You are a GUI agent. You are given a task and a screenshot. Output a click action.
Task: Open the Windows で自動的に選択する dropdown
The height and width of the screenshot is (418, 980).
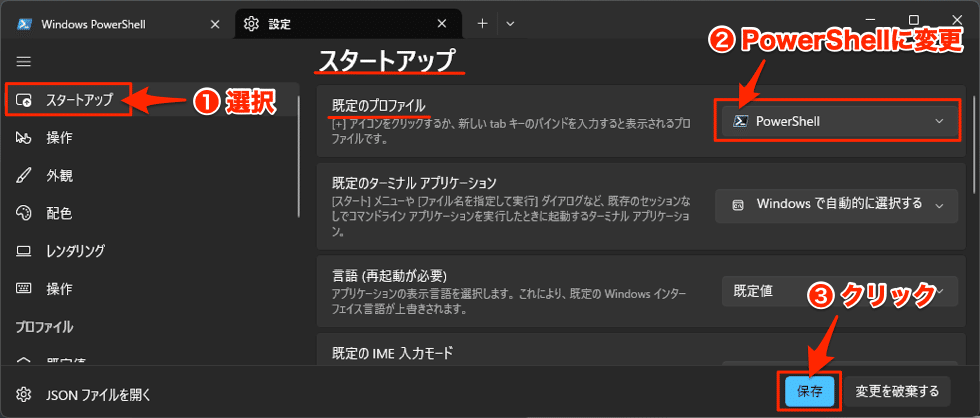coord(836,206)
